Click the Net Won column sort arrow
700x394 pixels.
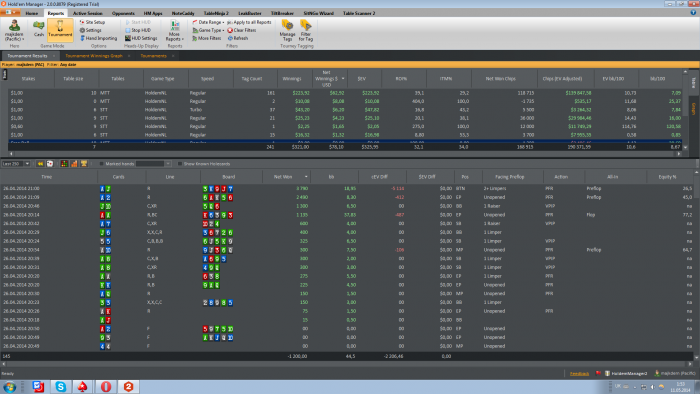[x=306, y=177]
